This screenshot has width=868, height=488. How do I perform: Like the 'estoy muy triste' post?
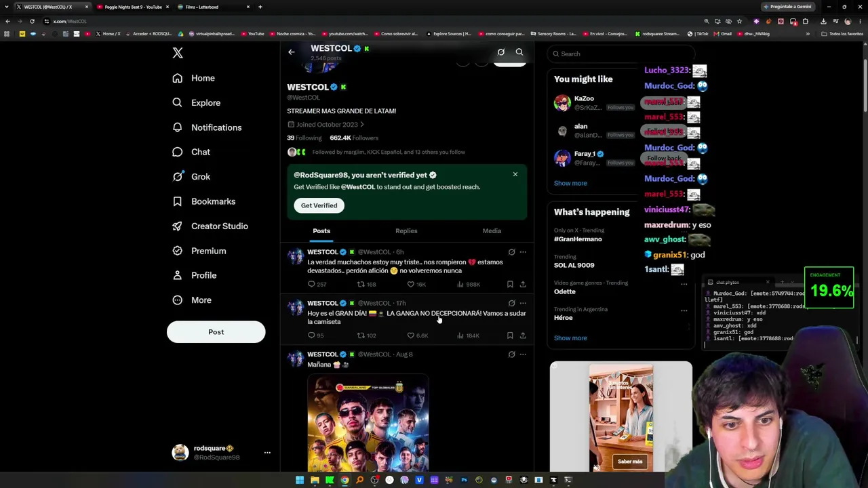click(x=410, y=284)
